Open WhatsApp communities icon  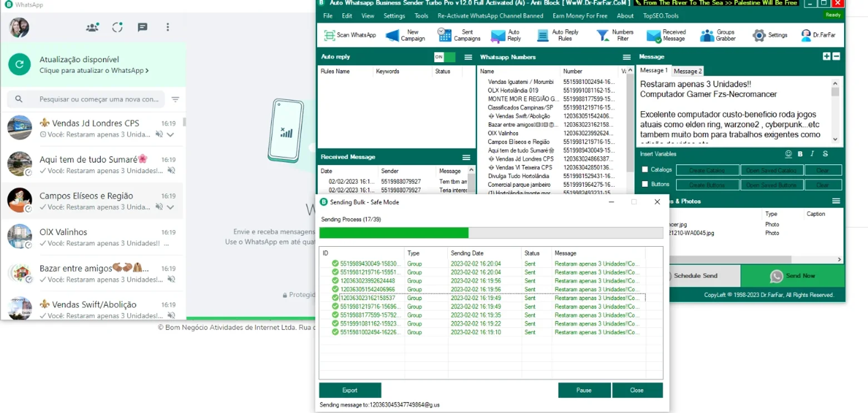(92, 27)
